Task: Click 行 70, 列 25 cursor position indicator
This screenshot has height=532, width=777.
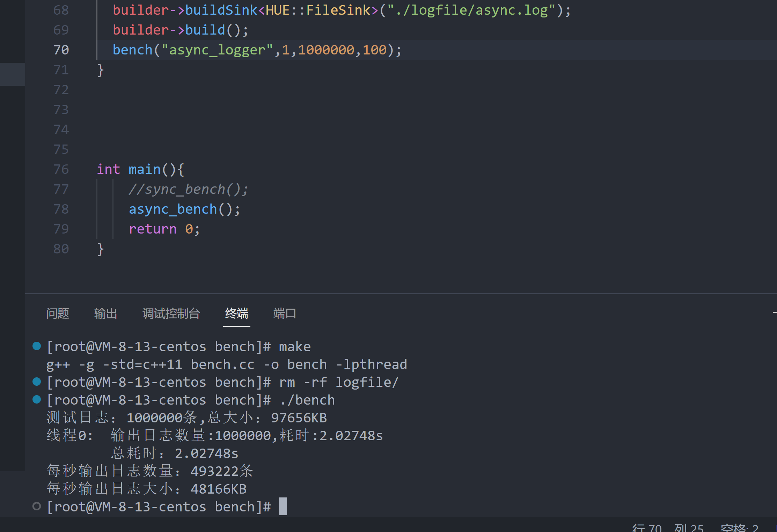Action: pyautogui.click(x=668, y=528)
